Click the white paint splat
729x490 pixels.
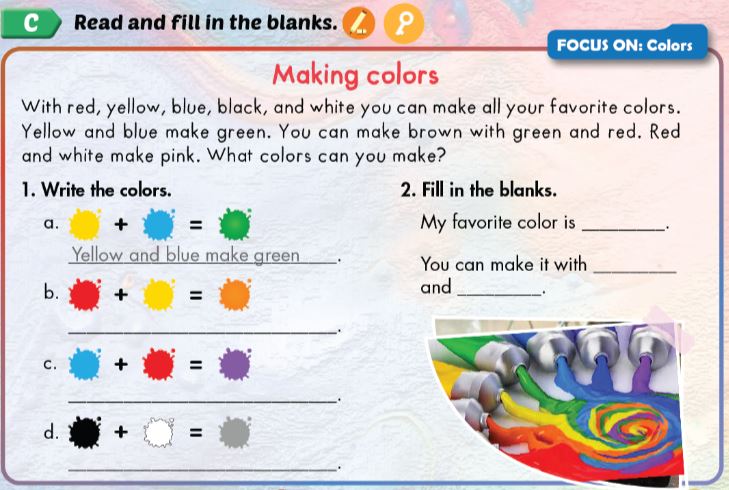pyautogui.click(x=159, y=433)
